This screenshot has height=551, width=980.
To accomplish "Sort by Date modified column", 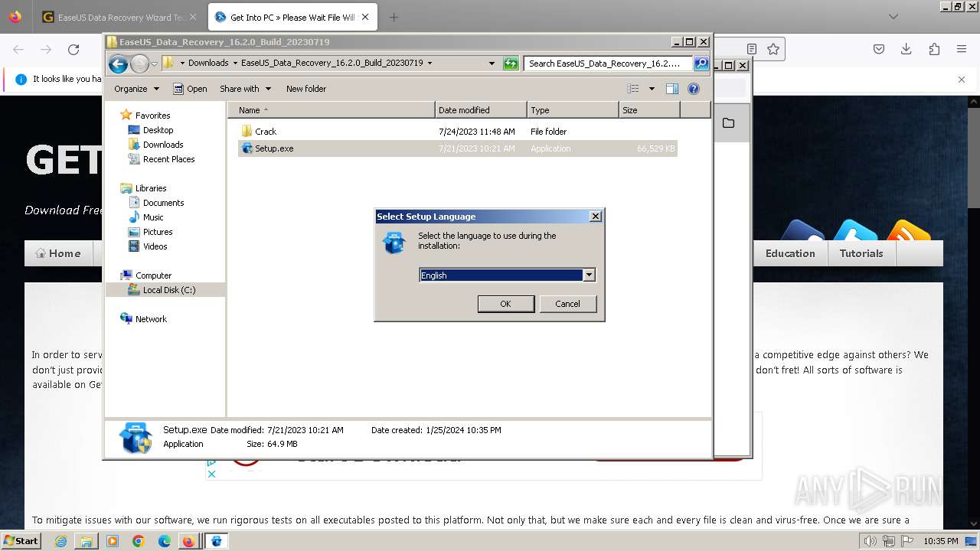I will 481,110.
